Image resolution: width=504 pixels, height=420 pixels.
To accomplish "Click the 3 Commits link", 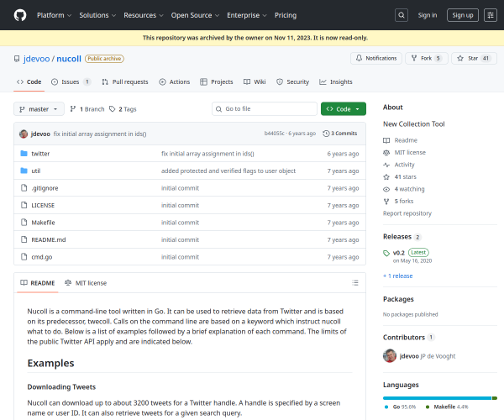I will 340,134.
